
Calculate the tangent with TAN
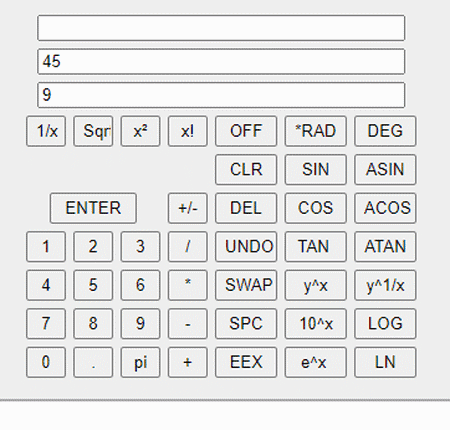tap(316, 247)
